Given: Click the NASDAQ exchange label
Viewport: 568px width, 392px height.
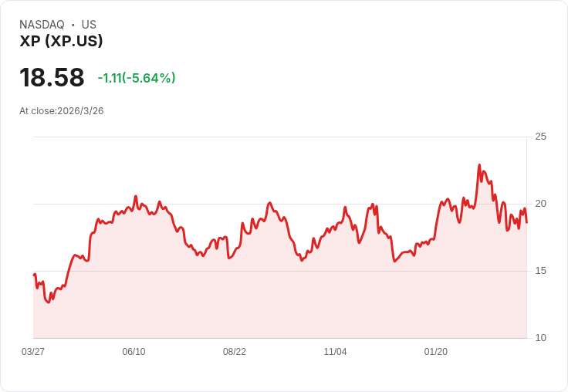Looking at the screenshot, I should (42, 25).
